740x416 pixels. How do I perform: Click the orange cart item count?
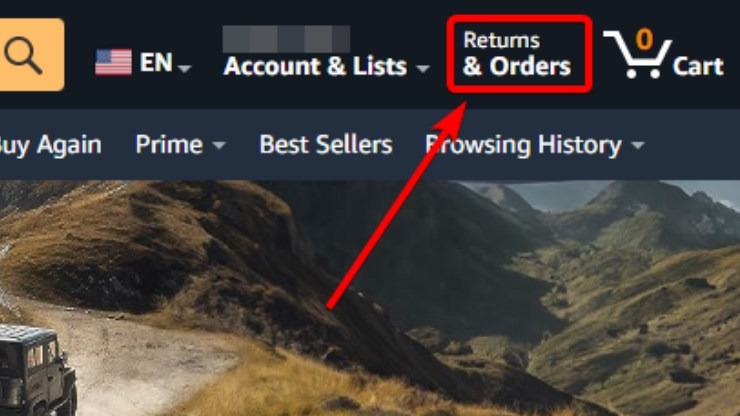point(644,39)
